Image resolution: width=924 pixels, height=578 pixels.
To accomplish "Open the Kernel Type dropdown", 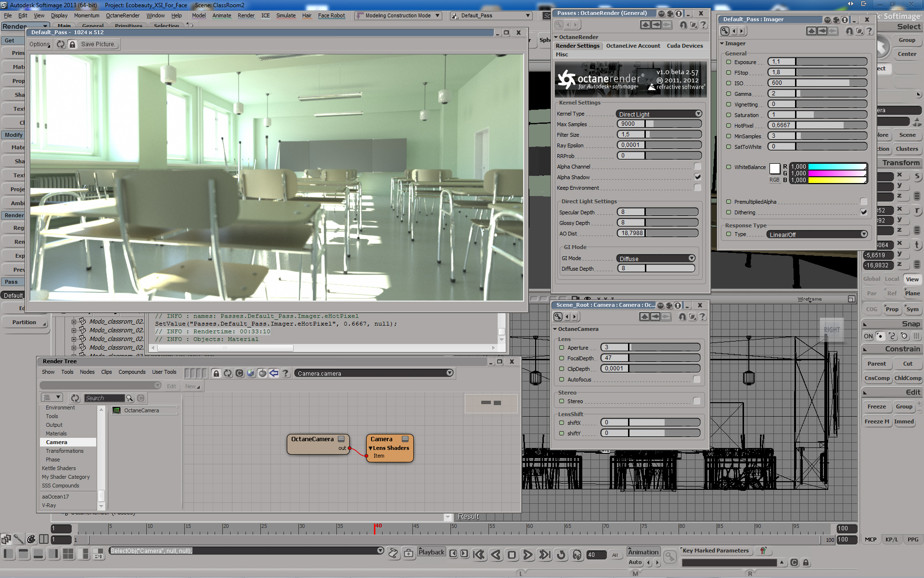I will (659, 114).
